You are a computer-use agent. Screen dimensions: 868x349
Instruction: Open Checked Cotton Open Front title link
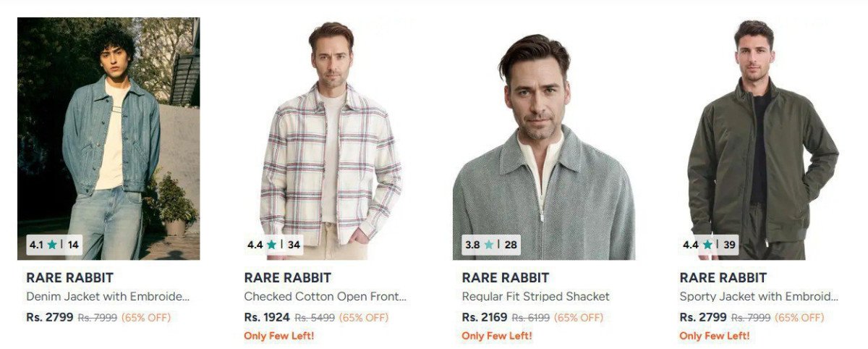coord(325,296)
